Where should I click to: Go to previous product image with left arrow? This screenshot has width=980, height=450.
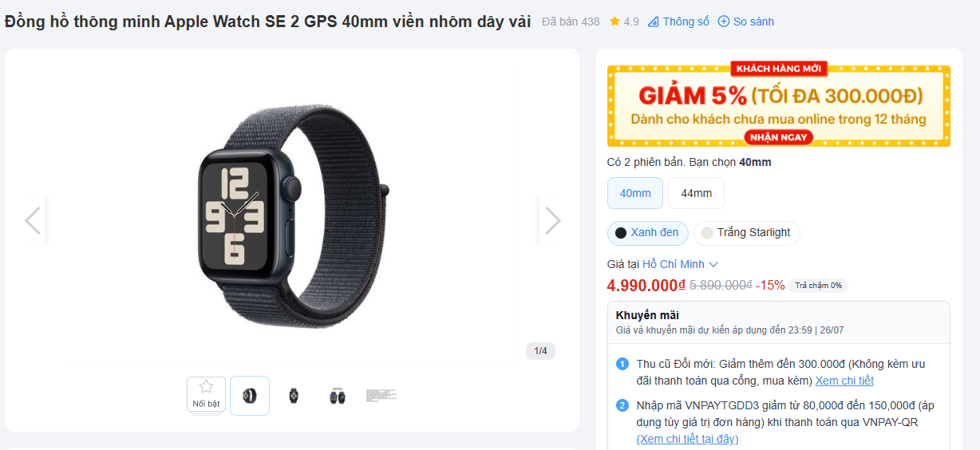(33, 220)
